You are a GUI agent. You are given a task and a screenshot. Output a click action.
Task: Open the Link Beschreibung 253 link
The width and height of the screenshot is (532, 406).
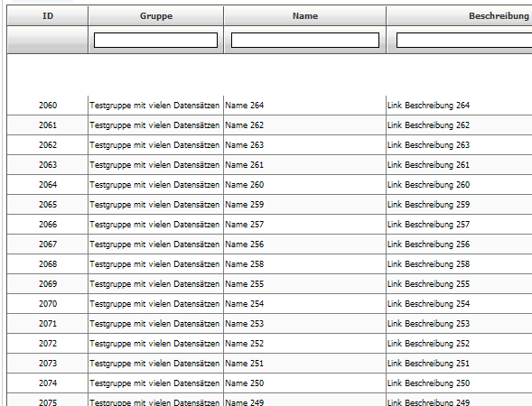click(428, 324)
